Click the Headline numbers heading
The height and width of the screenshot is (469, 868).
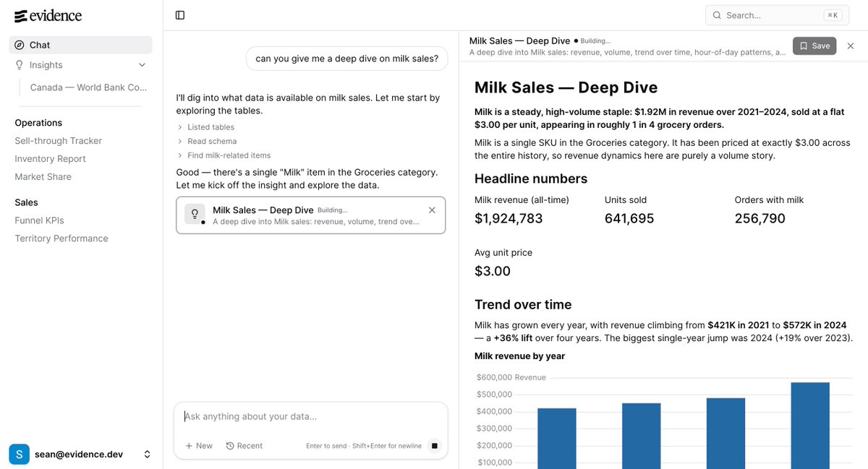(531, 178)
